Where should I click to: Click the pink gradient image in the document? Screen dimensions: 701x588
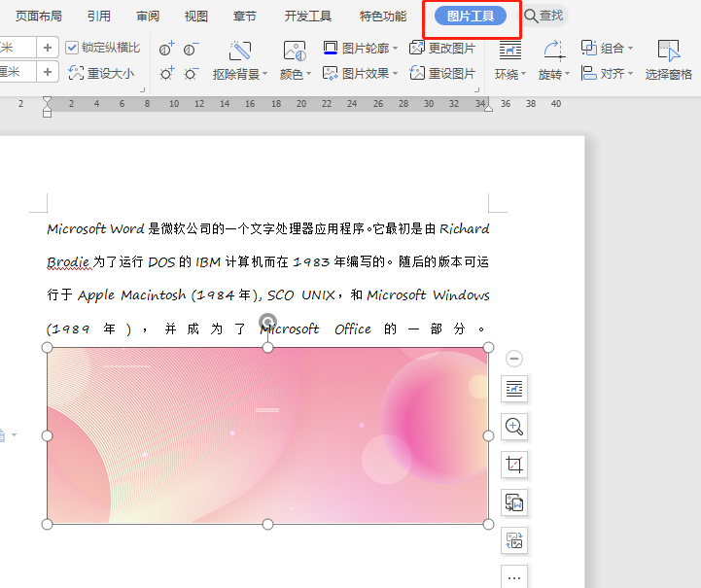267,435
